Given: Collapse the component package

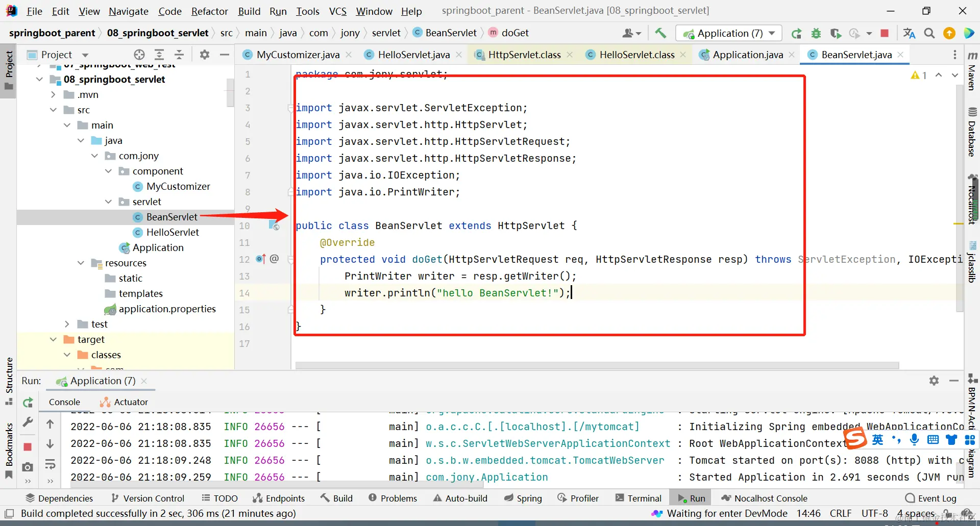Looking at the screenshot, I should click(108, 171).
